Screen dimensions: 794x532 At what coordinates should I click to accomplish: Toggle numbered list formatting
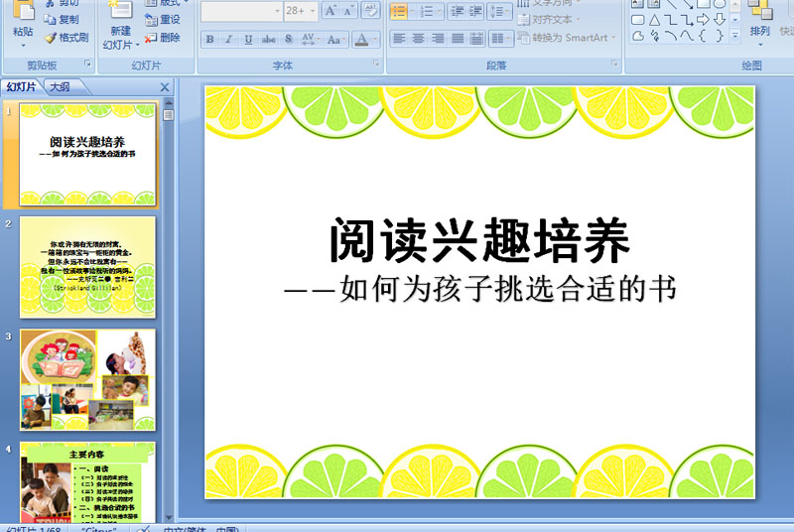click(x=427, y=11)
